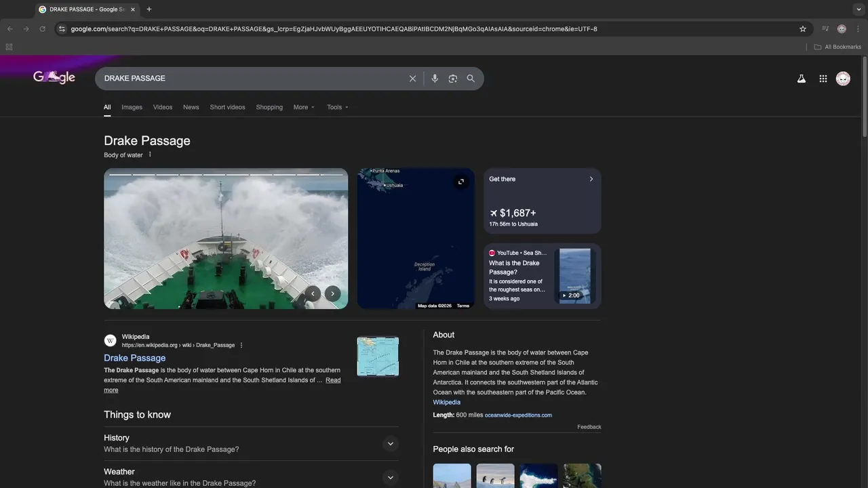Click the Google logo
This screenshot has width=868, height=488.
click(x=54, y=77)
